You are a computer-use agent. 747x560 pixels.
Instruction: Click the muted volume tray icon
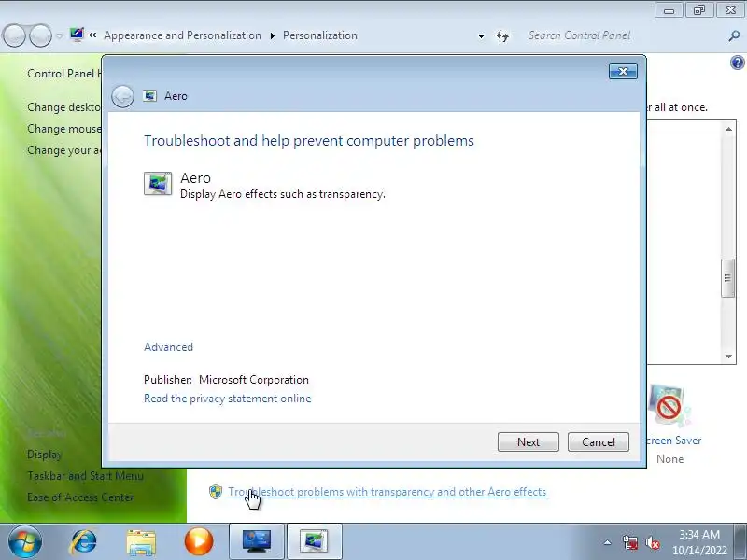[653, 542]
